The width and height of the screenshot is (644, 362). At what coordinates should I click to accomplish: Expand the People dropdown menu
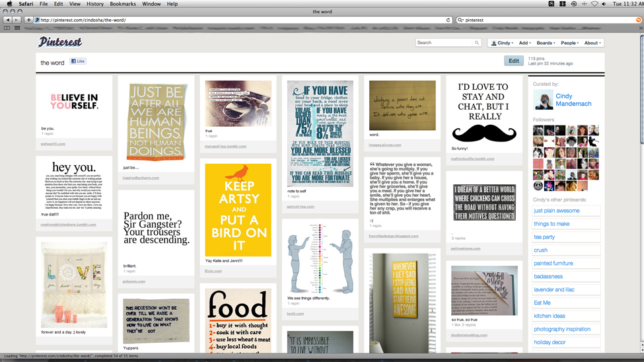[x=570, y=43]
